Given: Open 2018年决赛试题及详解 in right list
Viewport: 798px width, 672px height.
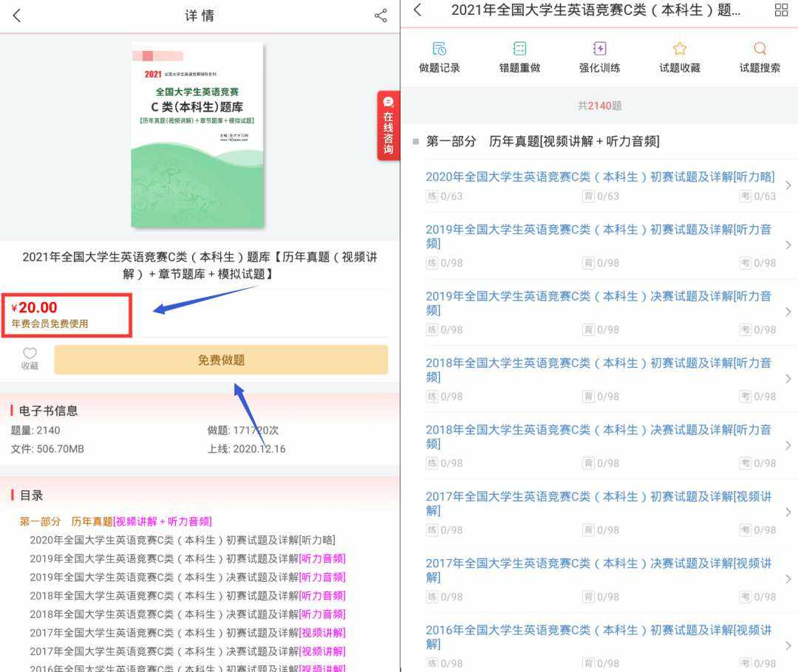Looking at the screenshot, I should point(598,436).
